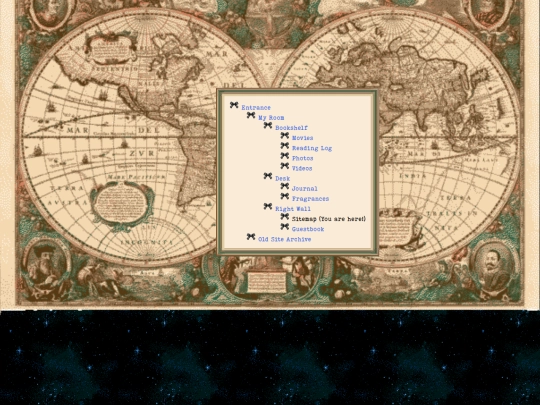Visit the Movies page
The width and height of the screenshot is (540, 405).
303,138
